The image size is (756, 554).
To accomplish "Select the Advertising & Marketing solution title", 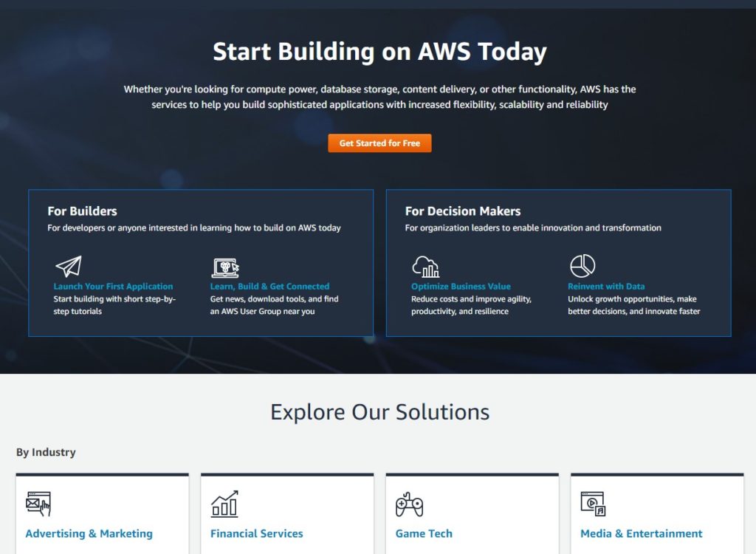I will [x=89, y=533].
